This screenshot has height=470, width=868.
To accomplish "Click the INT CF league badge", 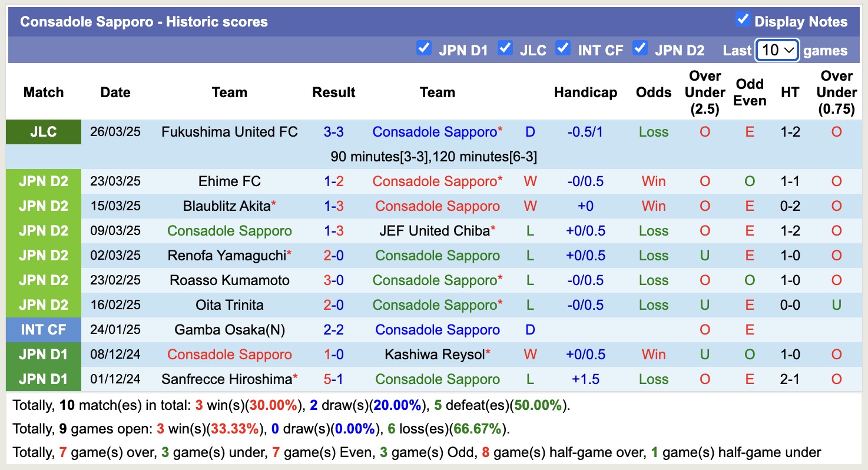I will [x=44, y=330].
